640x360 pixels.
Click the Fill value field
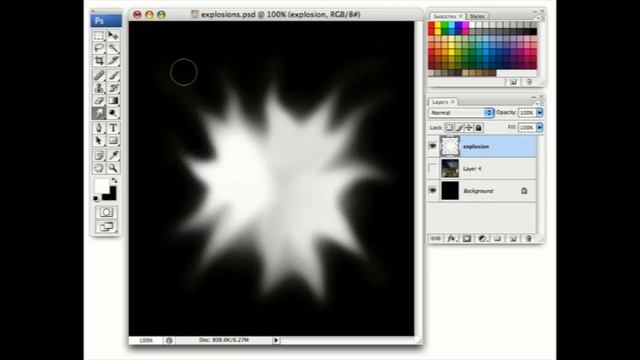[x=527, y=128]
